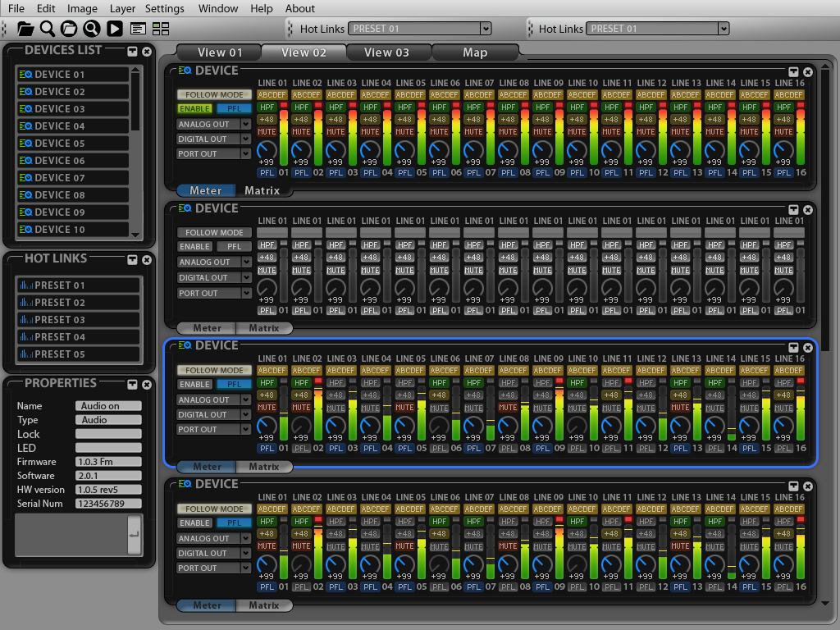
Task: Click the return arrow icon in the Properties text box
Action: [x=135, y=534]
